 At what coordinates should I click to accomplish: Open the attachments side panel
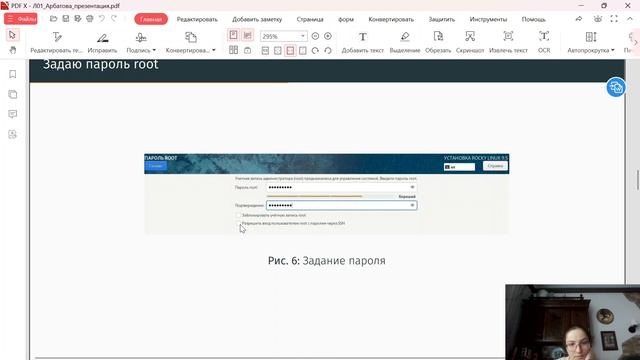[13, 134]
